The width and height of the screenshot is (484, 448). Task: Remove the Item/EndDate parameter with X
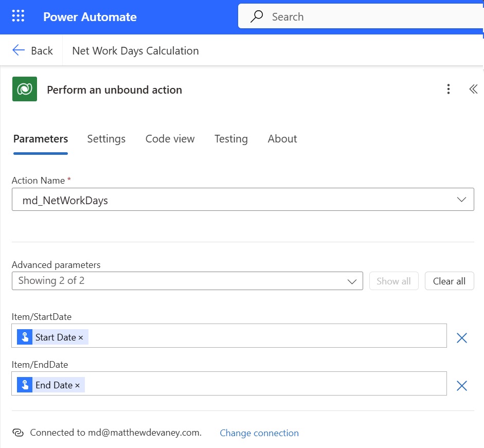[x=462, y=386]
